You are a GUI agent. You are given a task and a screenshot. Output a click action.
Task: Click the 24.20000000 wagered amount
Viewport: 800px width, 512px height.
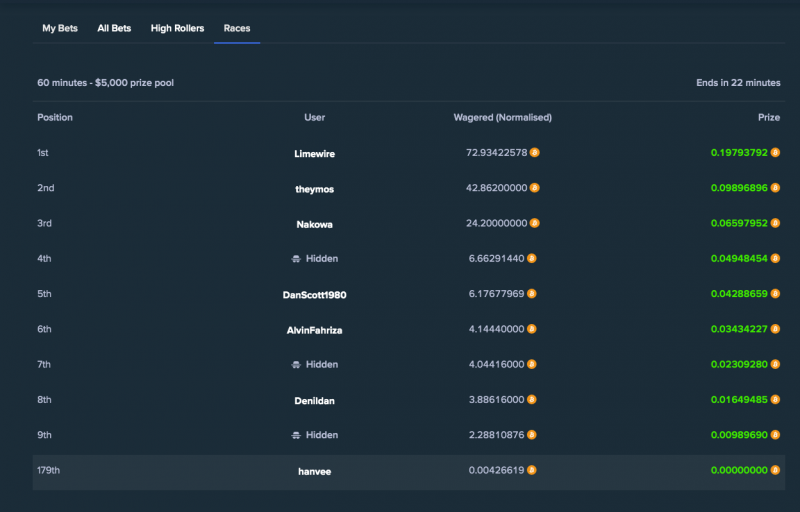[496, 223]
